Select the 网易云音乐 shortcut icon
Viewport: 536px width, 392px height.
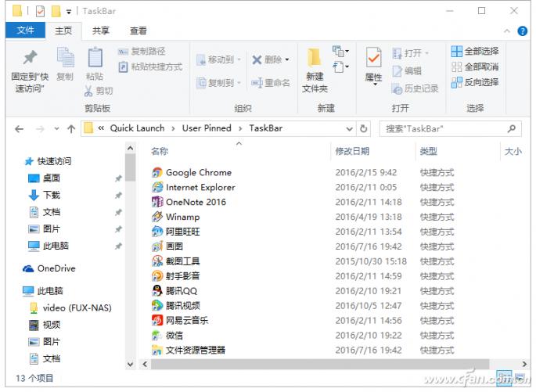[157, 321]
